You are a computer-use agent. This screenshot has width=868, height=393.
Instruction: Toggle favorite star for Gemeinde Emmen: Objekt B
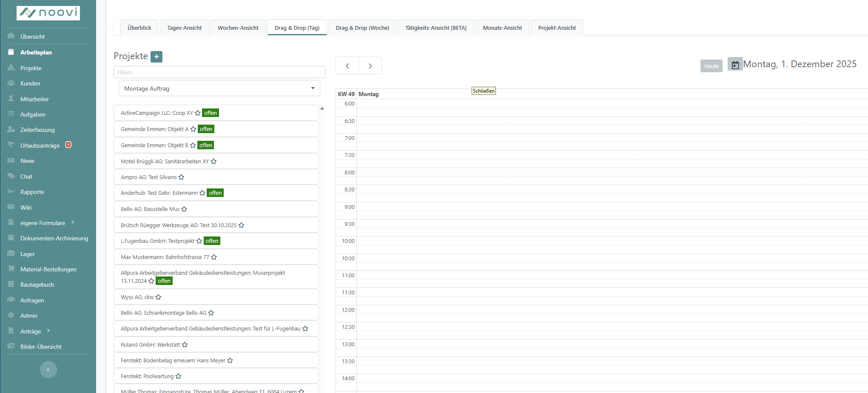[x=193, y=145]
